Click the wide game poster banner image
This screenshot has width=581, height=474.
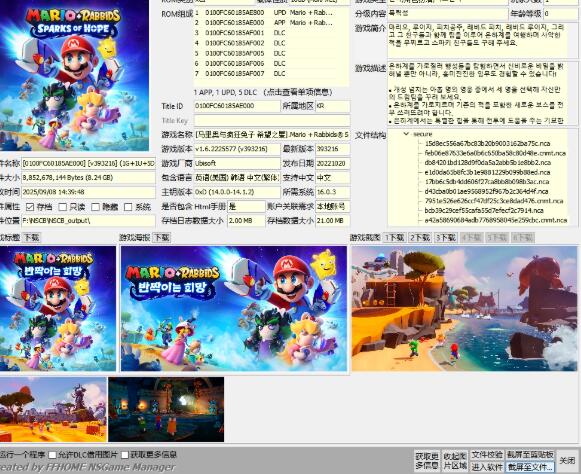pyautogui.click(x=234, y=308)
